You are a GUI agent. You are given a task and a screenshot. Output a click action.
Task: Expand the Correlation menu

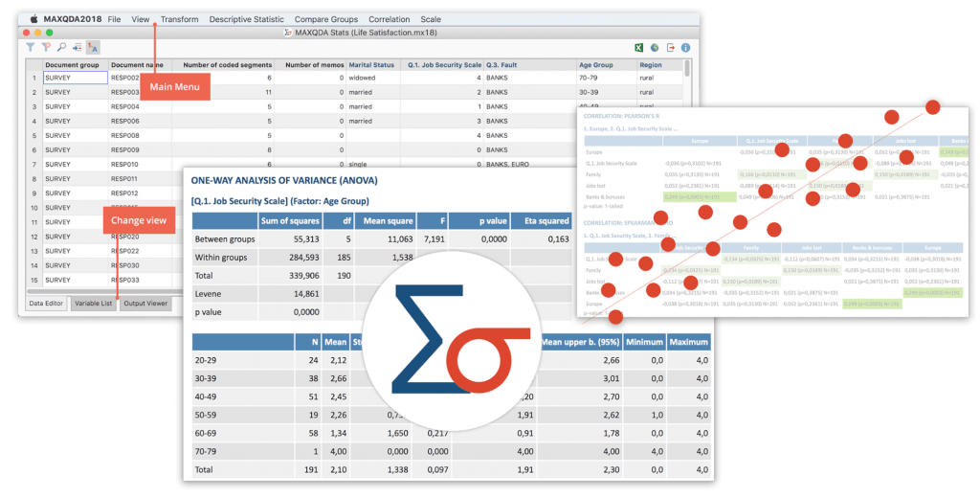click(x=389, y=19)
